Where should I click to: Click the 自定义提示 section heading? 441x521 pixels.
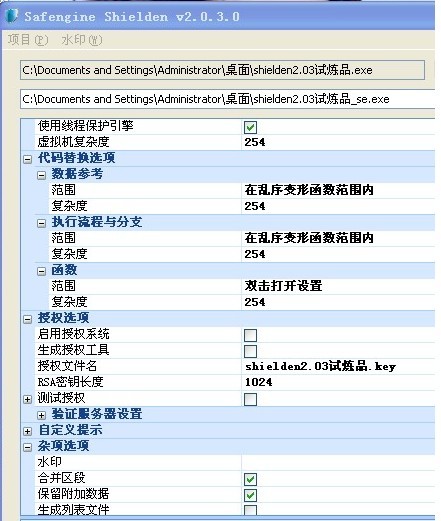coord(70,430)
